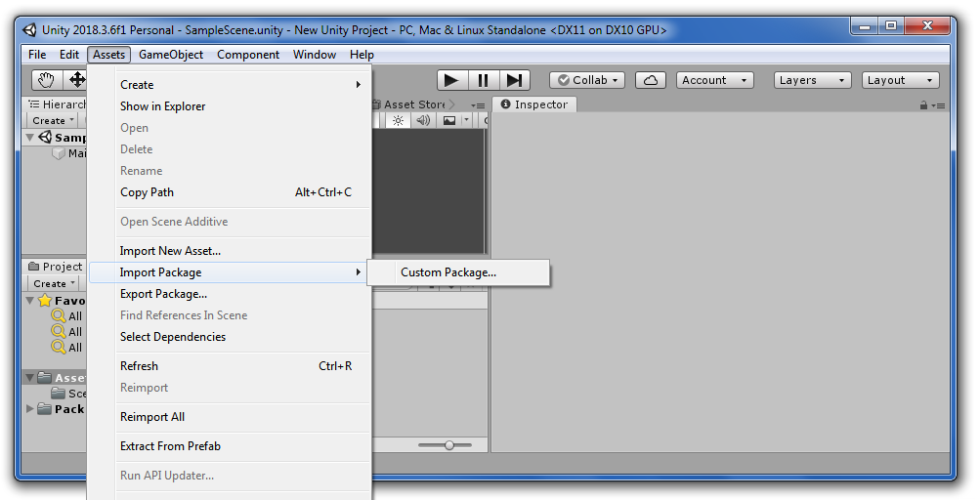Choose Copy Path menu entry
Screen dimensions: 980x500
point(230,192)
